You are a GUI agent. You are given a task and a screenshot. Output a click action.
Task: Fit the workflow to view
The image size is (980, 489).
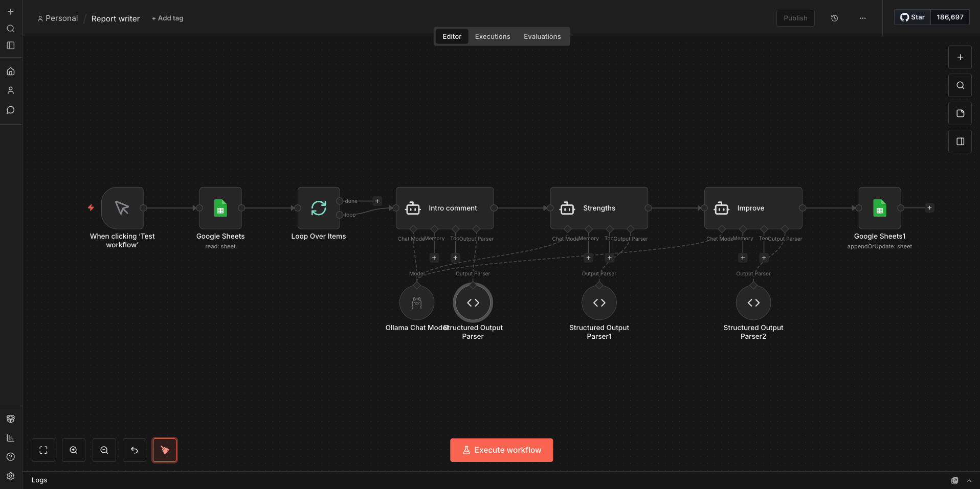pos(43,450)
